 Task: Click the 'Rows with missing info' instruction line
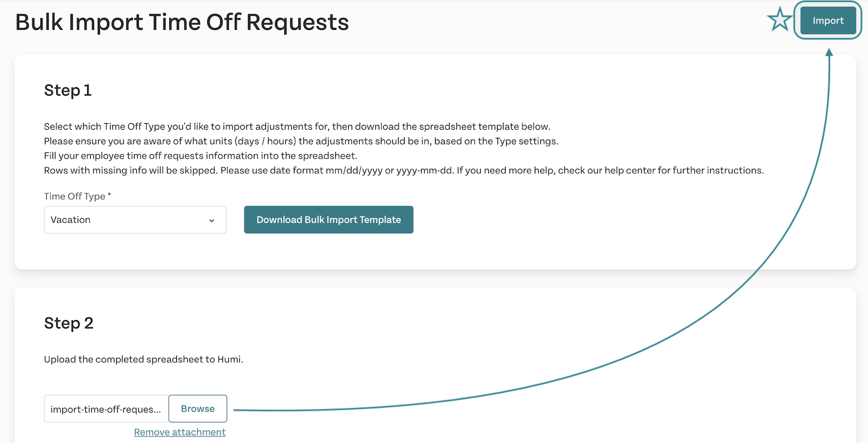click(x=404, y=170)
